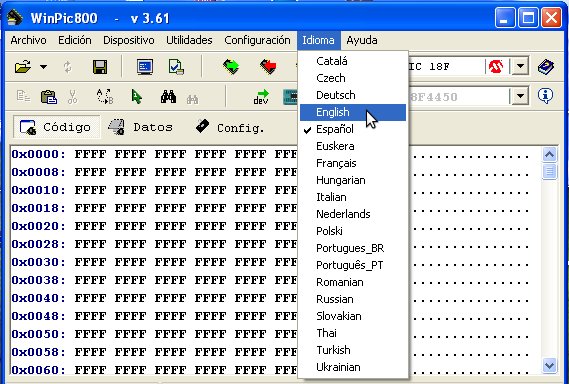
Task: Switch to the Config. tab
Action: (230, 127)
